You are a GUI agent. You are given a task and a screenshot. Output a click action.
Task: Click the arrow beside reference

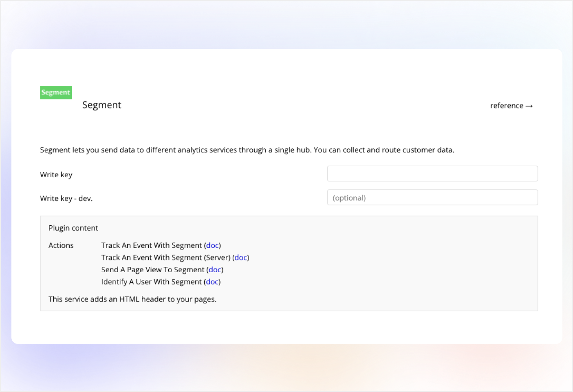pos(529,106)
